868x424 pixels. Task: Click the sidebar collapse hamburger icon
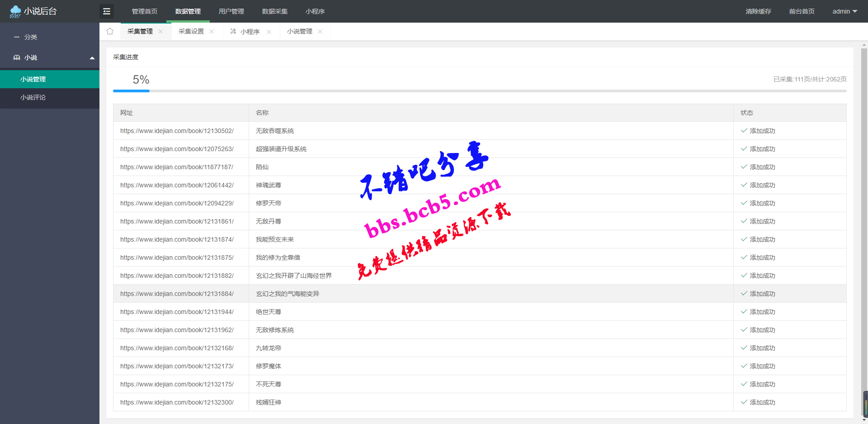pos(107,11)
